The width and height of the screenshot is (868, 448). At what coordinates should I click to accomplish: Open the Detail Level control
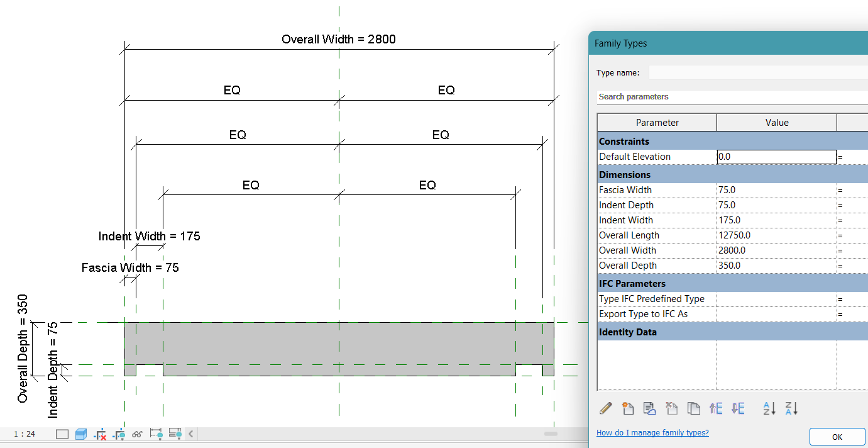pos(62,434)
